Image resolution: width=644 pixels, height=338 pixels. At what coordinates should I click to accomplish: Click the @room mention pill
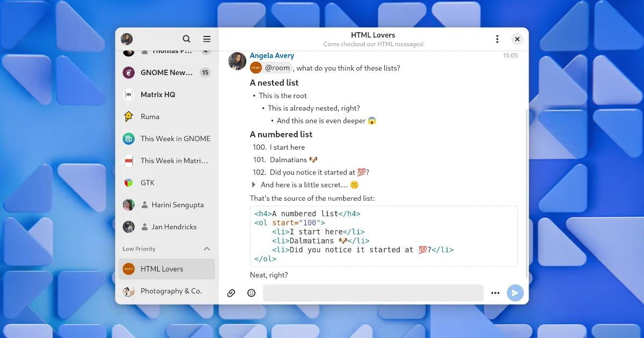pyautogui.click(x=277, y=68)
